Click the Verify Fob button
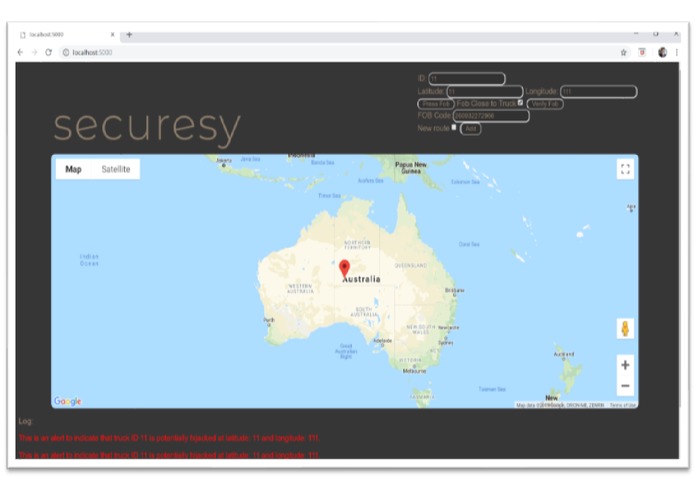The width and height of the screenshot is (695, 494). pyautogui.click(x=545, y=104)
